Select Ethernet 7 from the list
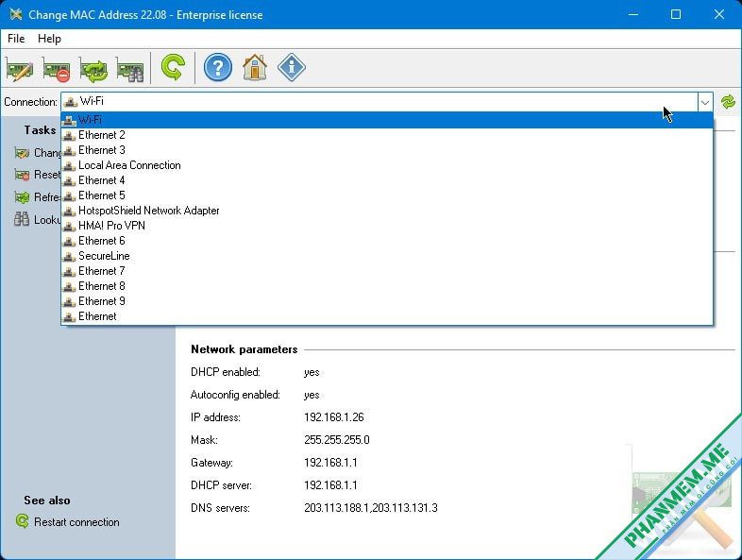Screen dimensions: 742x560 click(387, 271)
